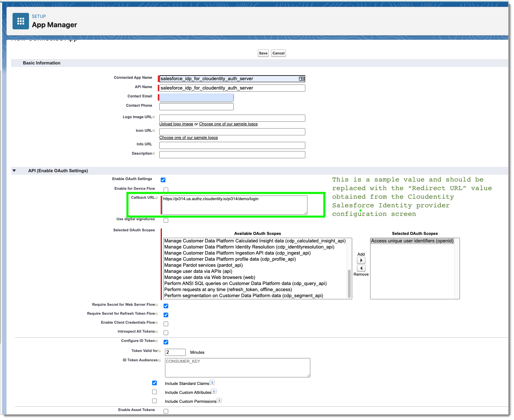This screenshot has width=514, height=420.
Task: Check Enable Asset Tokens checkbox
Action: (x=166, y=411)
